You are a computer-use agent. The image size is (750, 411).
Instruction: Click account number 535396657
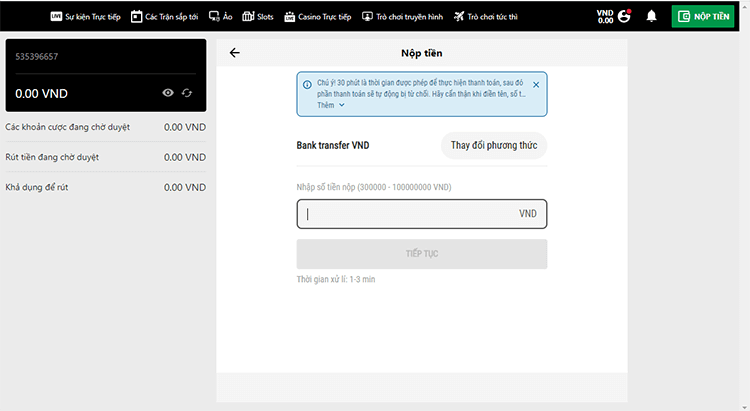point(37,56)
